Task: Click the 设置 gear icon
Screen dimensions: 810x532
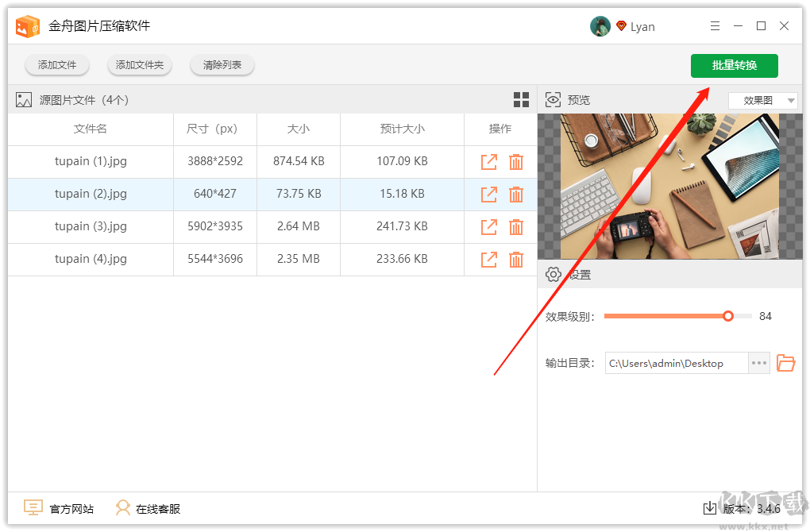Action: [553, 274]
